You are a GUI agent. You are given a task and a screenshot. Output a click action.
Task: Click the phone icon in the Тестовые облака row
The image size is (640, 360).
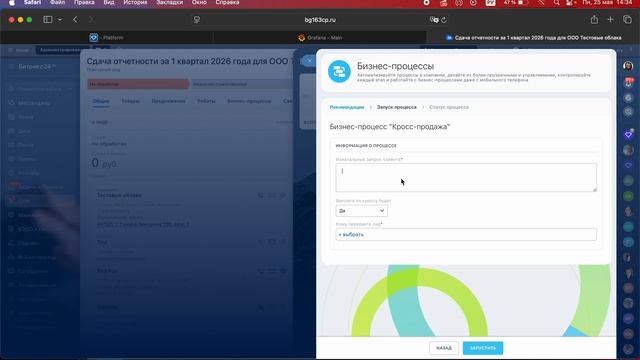coord(260,195)
